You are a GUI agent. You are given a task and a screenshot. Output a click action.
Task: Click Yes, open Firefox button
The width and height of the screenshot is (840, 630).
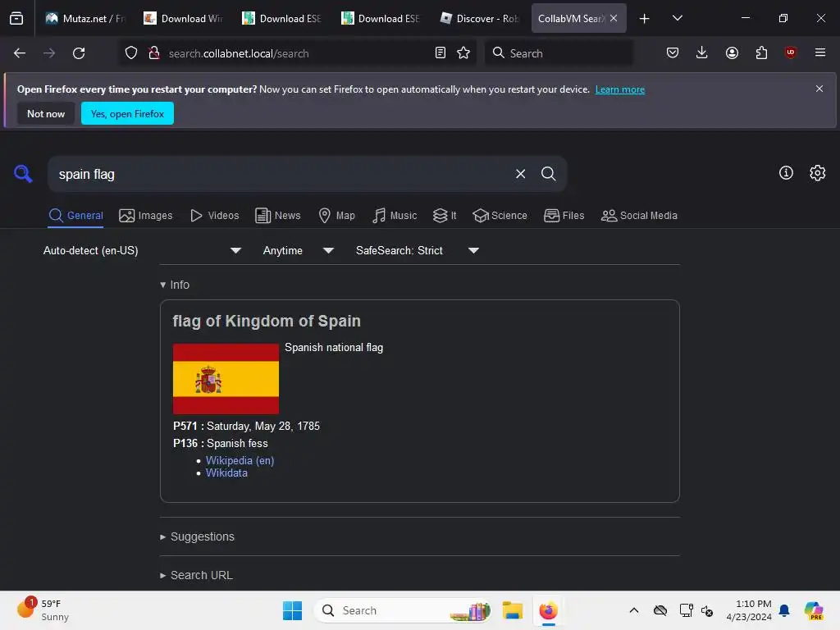click(127, 113)
